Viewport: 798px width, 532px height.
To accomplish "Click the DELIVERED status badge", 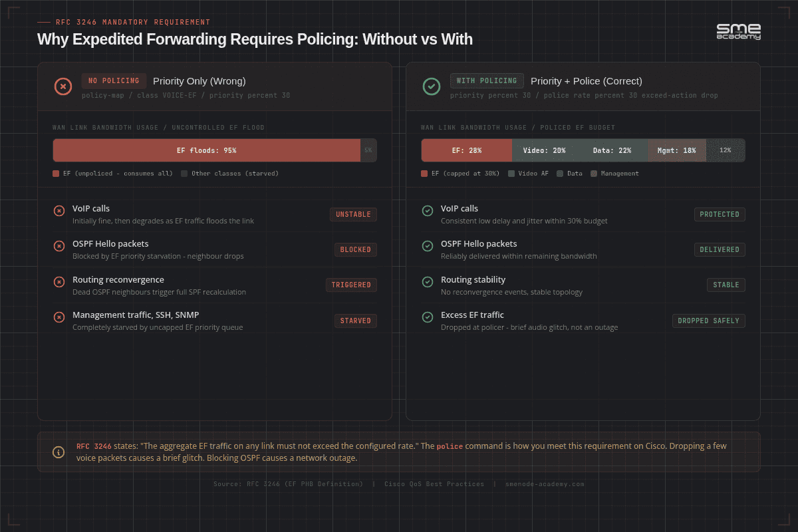I will tap(720, 249).
